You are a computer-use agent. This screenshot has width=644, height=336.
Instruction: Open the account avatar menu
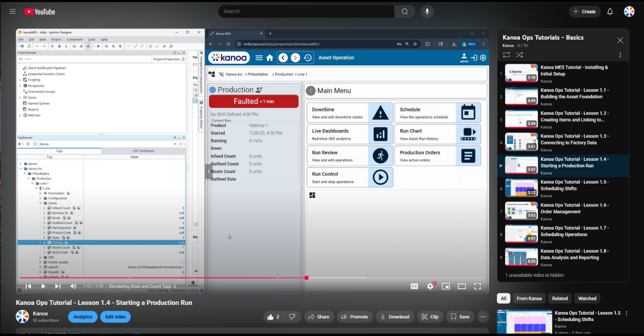[x=629, y=11]
